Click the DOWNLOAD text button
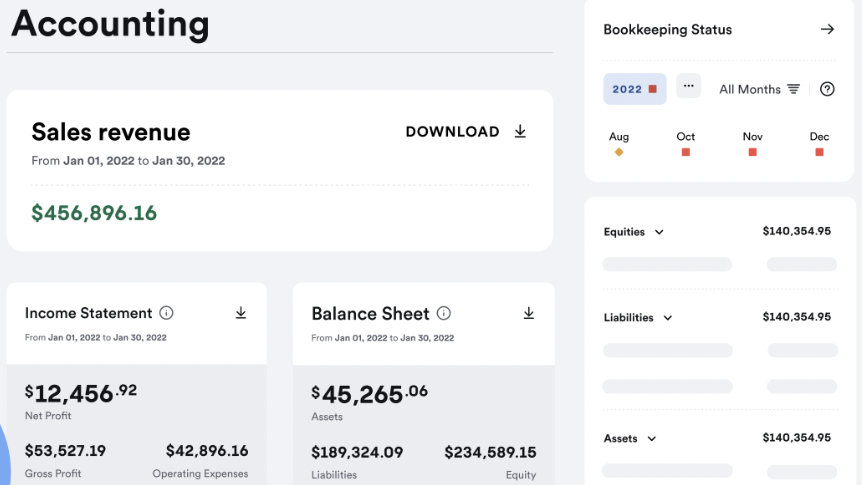This screenshot has height=485, width=862. (452, 132)
